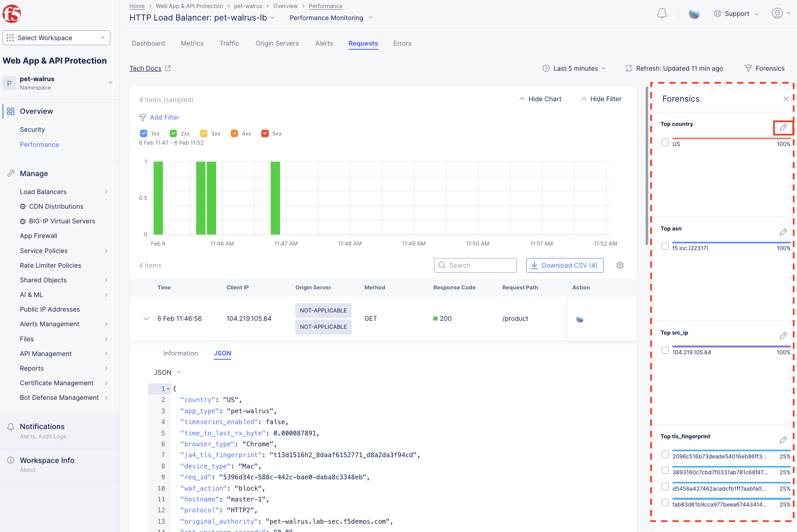
Task: Click the requests Search field
Action: point(475,266)
